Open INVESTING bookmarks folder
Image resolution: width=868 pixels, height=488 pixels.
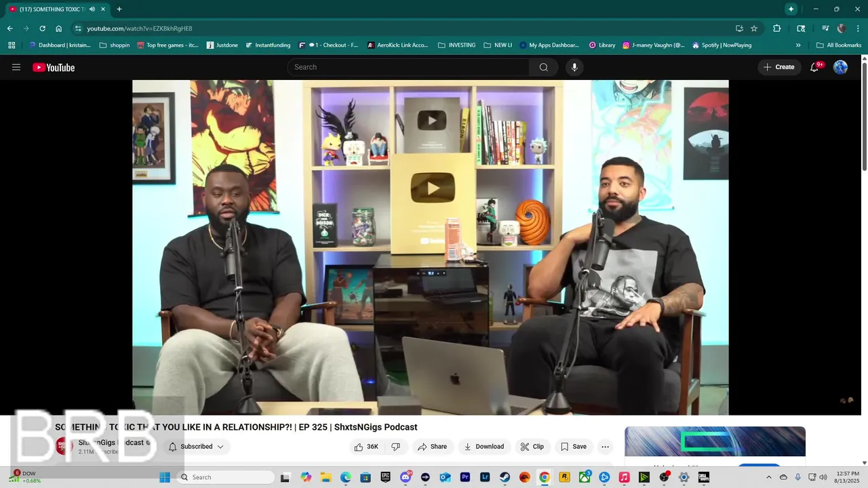point(457,45)
